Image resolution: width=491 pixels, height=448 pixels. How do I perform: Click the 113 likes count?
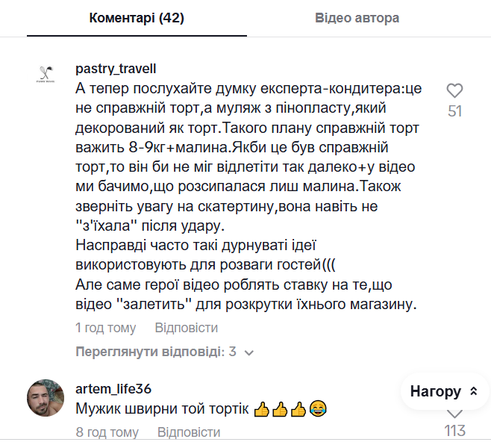click(454, 431)
